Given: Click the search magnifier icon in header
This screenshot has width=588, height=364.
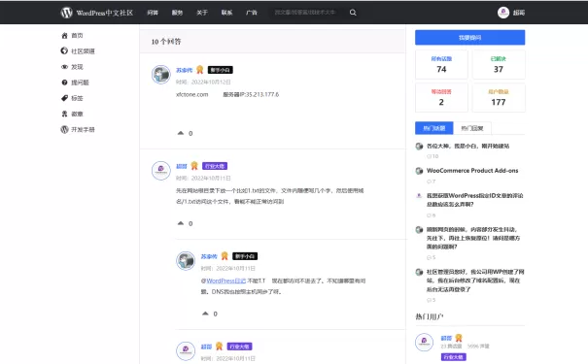Looking at the screenshot, I should pyautogui.click(x=353, y=13).
